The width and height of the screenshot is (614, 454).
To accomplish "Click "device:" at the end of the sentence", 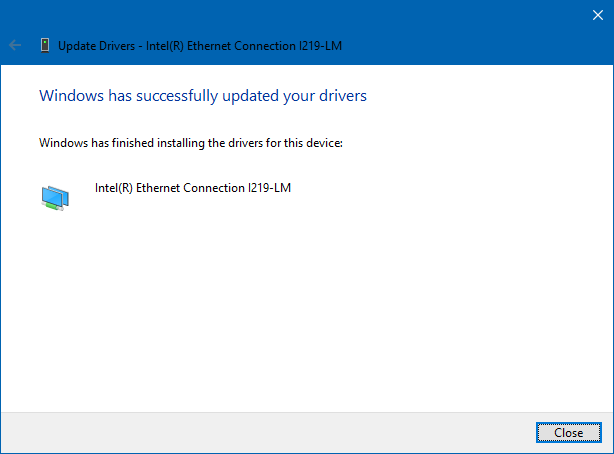I will [x=324, y=143].
